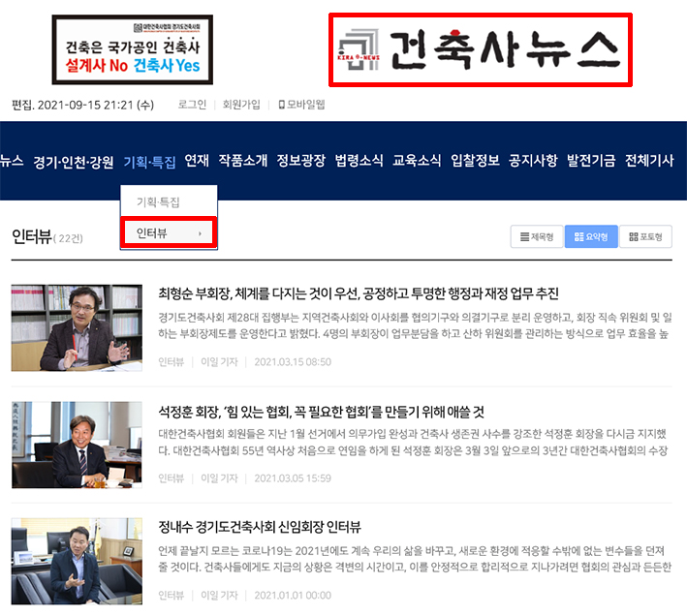
Task: Open the 연재 menu
Action: point(197,160)
